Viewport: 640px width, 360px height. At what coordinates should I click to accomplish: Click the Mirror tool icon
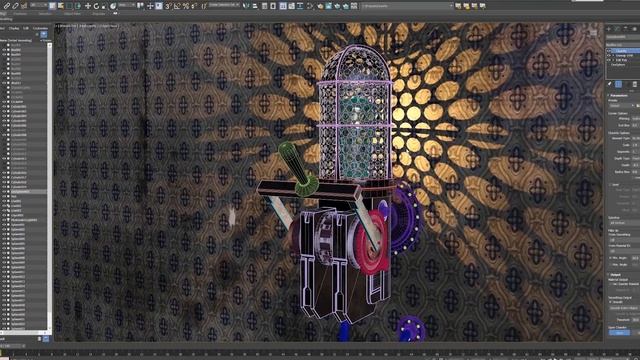(x=246, y=6)
